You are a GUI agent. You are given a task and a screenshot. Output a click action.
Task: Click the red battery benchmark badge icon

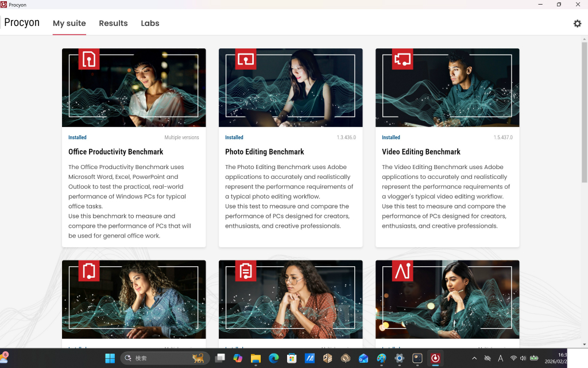point(89,271)
